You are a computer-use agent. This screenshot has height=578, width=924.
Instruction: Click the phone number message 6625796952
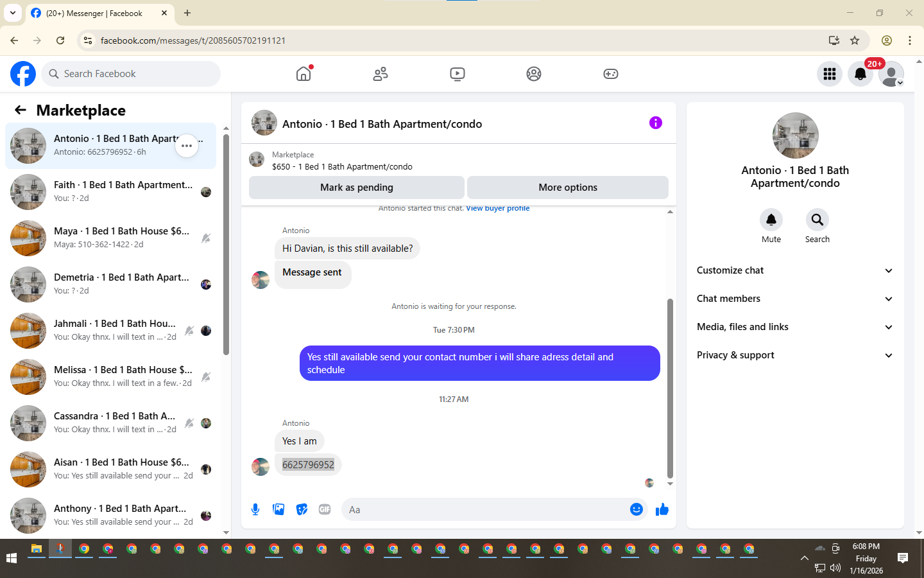point(308,464)
